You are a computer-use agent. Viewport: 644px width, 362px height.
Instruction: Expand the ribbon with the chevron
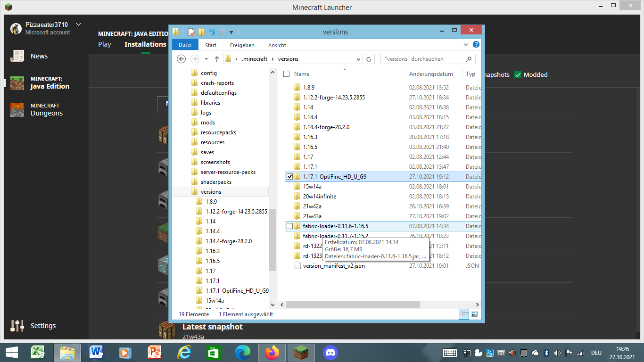[x=466, y=45]
